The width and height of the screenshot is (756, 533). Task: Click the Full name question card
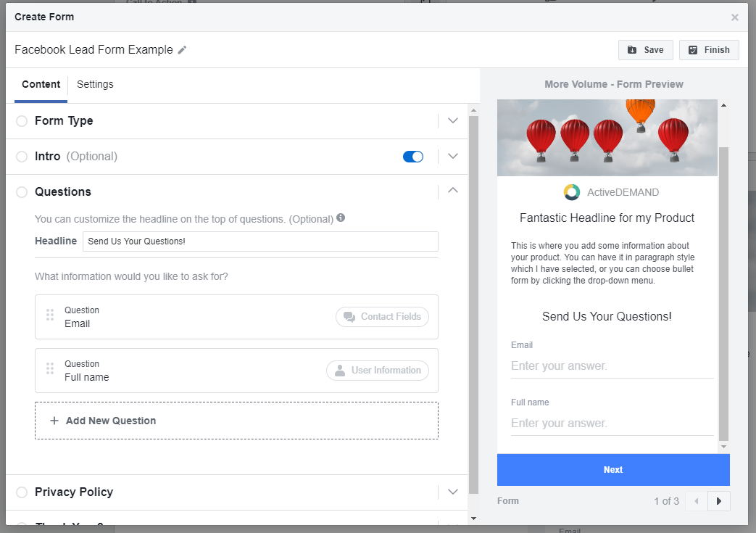[237, 371]
